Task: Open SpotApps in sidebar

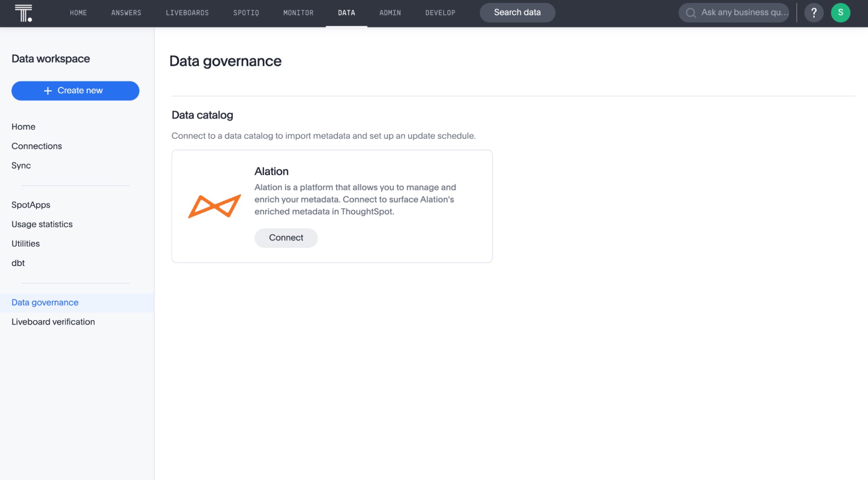Action: (30, 204)
